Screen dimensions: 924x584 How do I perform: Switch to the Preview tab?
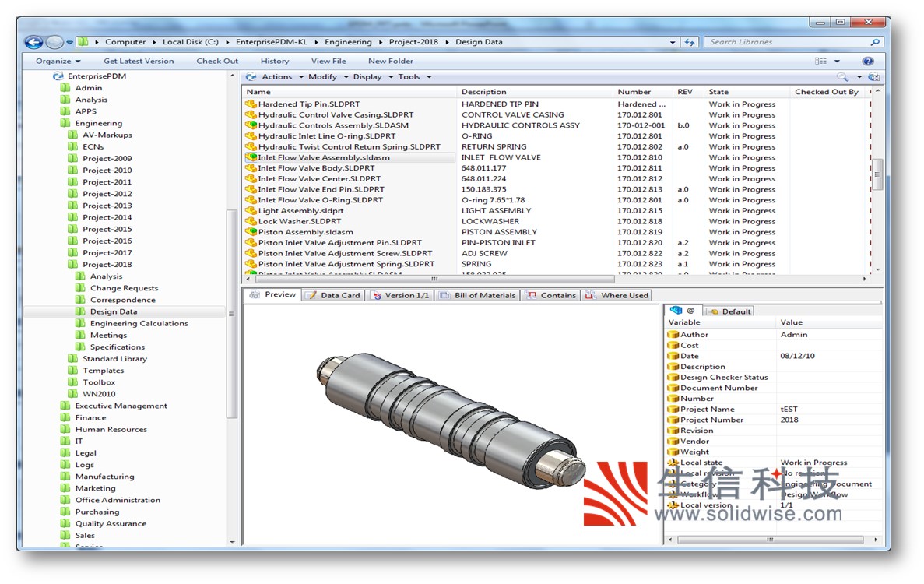click(272, 294)
